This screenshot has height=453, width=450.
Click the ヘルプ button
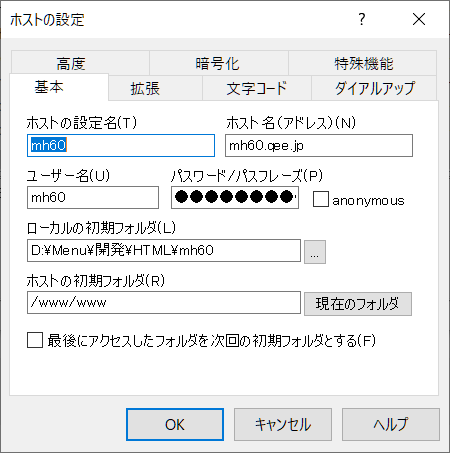click(391, 424)
